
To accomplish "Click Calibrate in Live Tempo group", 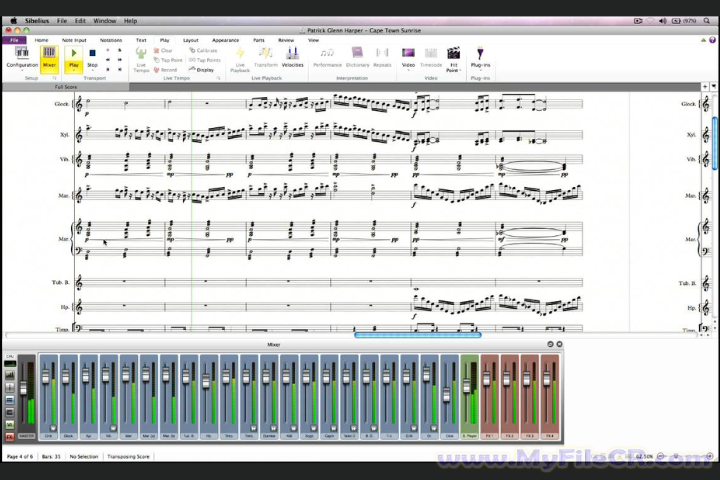I will point(203,51).
